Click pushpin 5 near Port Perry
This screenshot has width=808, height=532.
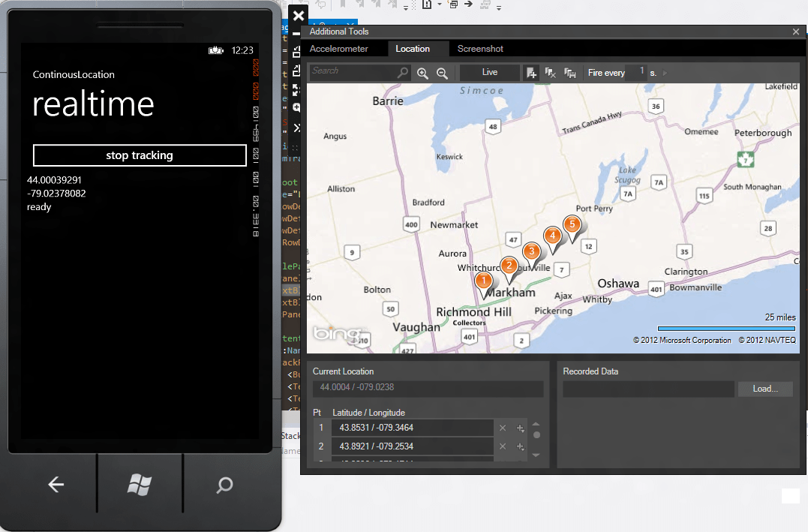coord(572,226)
